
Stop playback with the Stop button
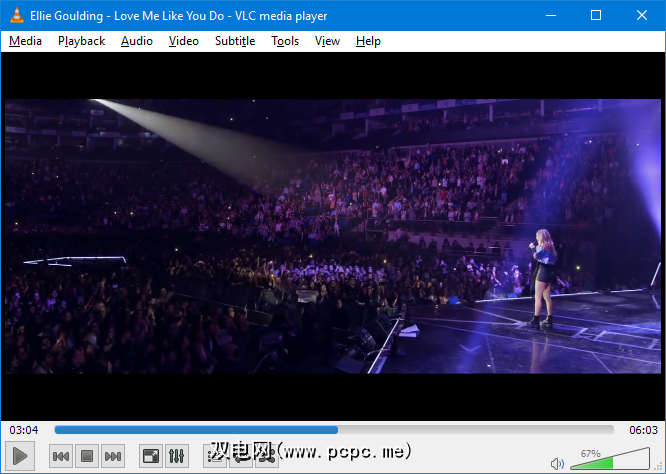tap(87, 456)
